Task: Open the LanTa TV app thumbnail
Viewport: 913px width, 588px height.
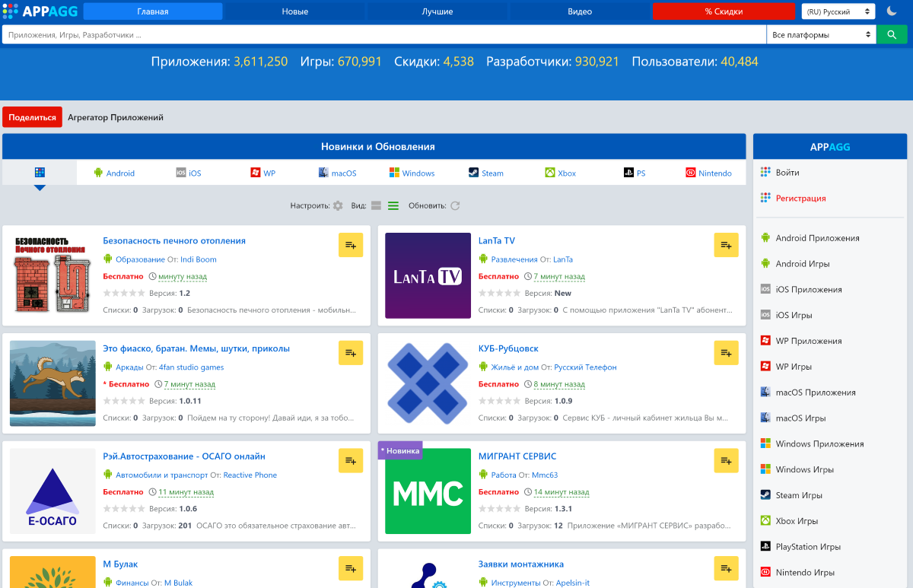Action: click(428, 275)
